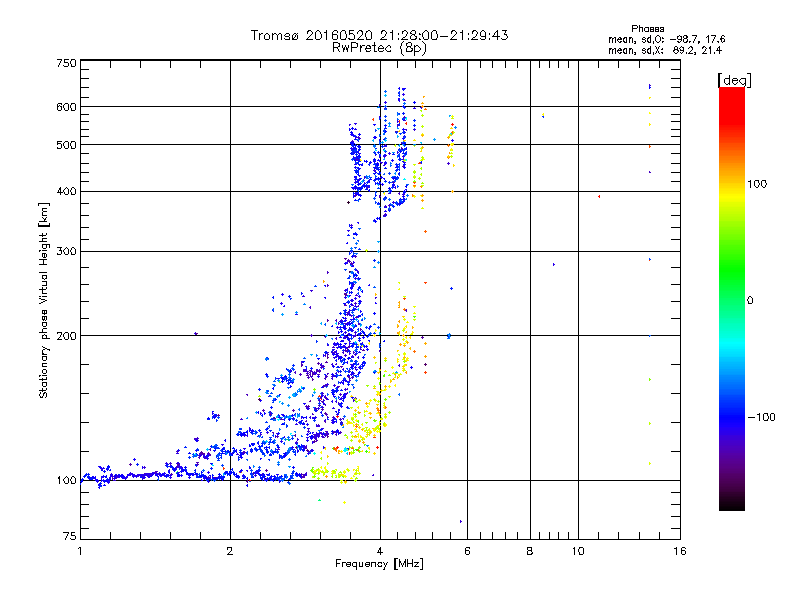Click the y-axis '300' tick label
The image size is (800, 600).
pyautogui.click(x=66, y=252)
